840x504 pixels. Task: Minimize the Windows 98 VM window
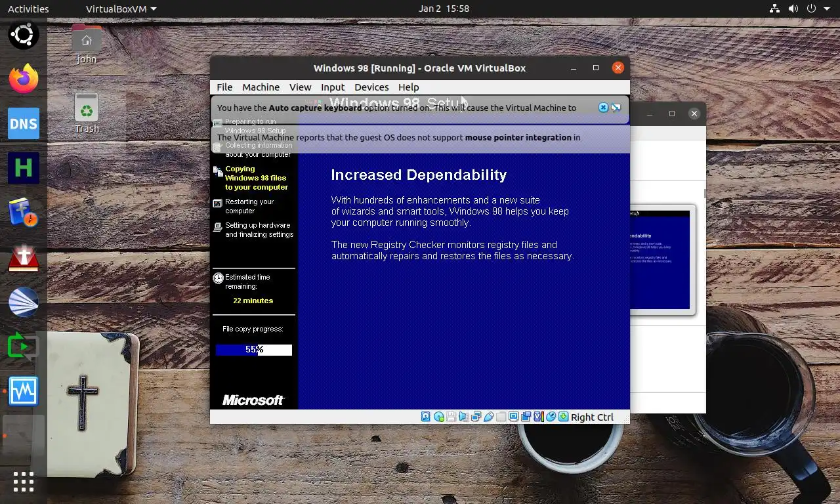[x=574, y=68]
